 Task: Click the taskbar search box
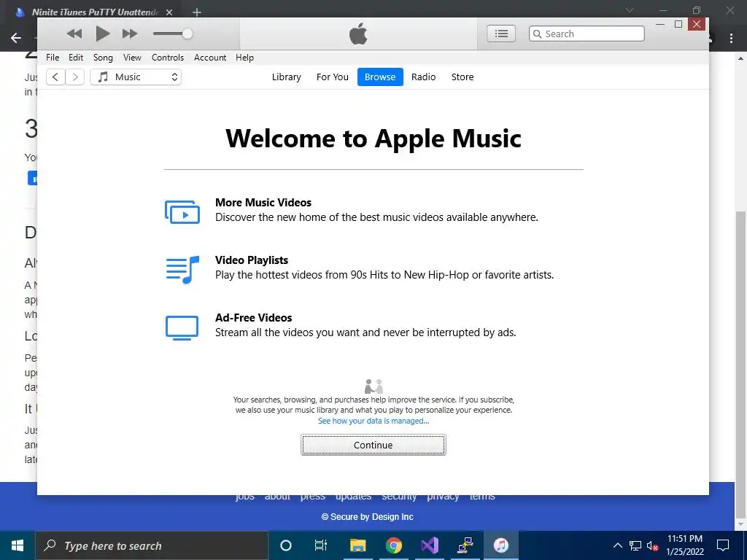152,545
